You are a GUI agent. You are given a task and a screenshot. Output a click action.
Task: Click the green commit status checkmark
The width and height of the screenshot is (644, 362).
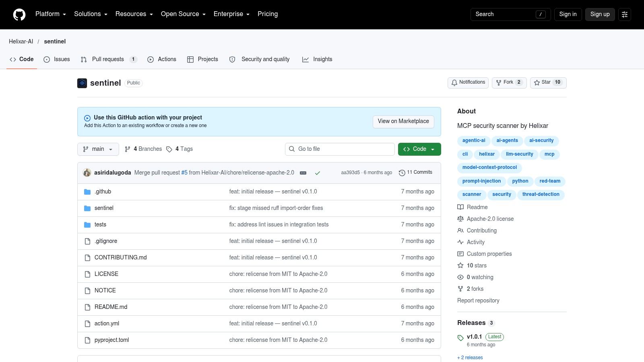(x=318, y=173)
